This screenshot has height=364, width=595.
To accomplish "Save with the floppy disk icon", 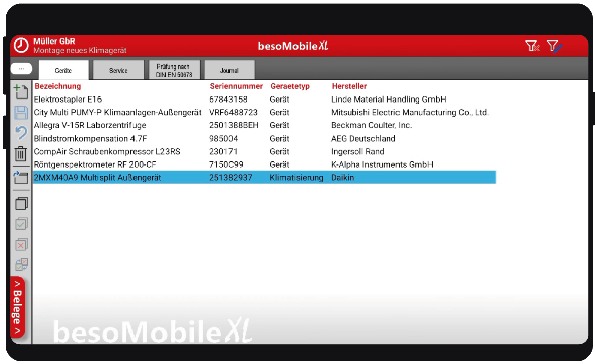I will (x=21, y=113).
